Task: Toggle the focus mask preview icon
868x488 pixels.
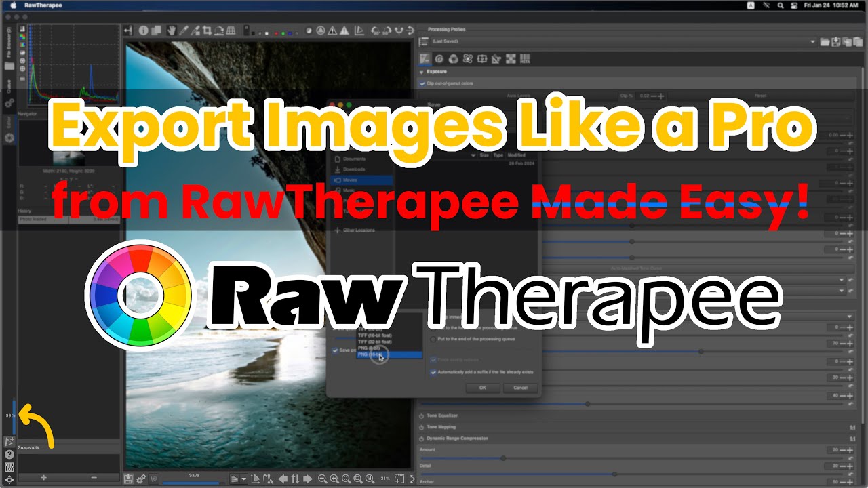Action: pos(321,30)
